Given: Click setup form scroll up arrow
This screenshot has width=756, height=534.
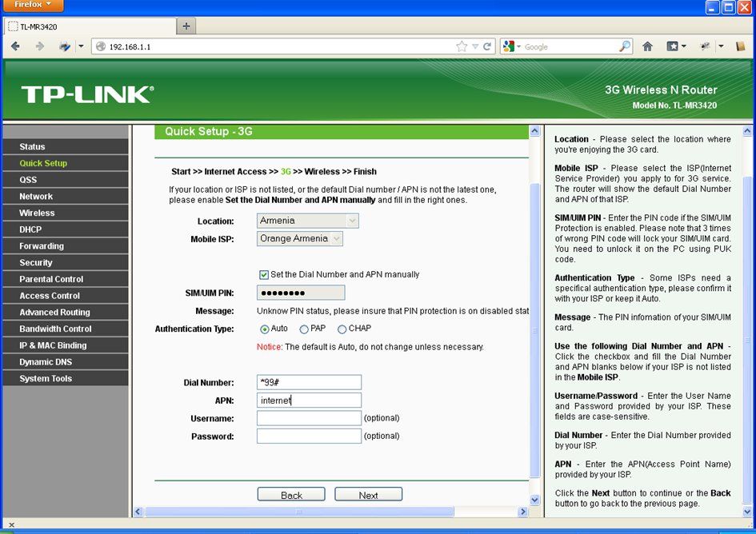Looking at the screenshot, I should coord(534,130).
